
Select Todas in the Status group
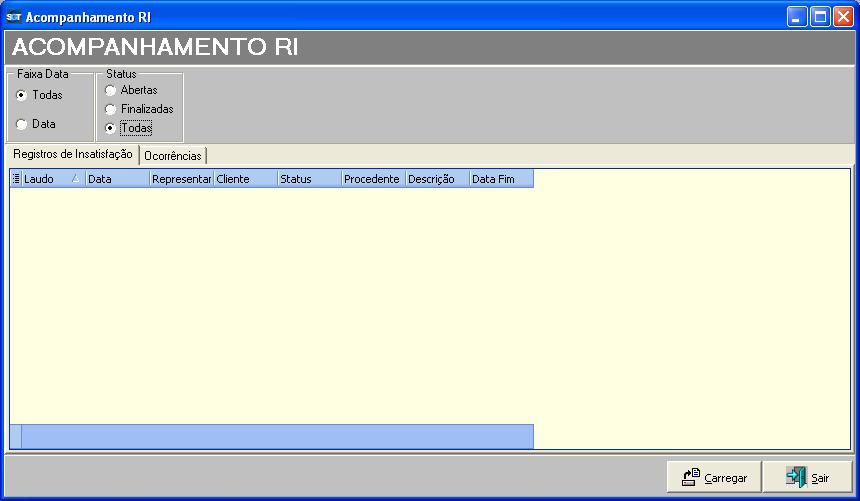point(110,128)
